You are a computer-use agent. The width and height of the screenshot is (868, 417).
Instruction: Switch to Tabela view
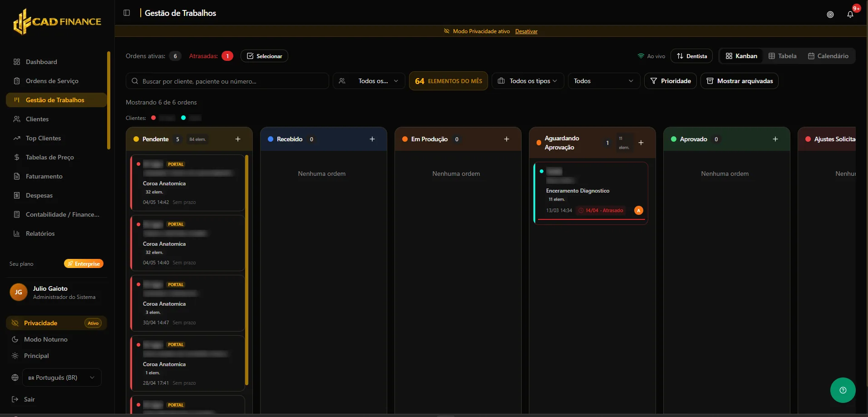click(x=782, y=56)
